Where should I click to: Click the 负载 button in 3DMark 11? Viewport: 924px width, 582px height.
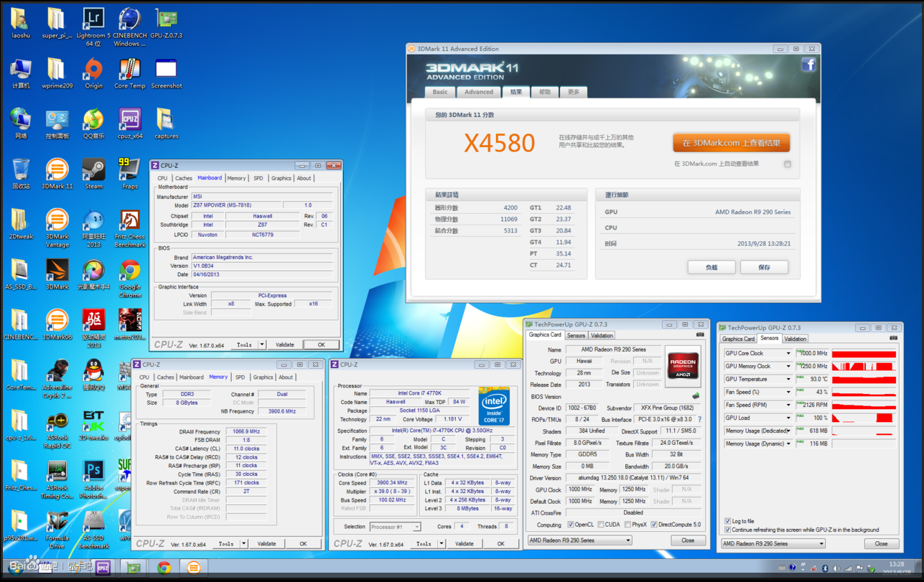[711, 267]
